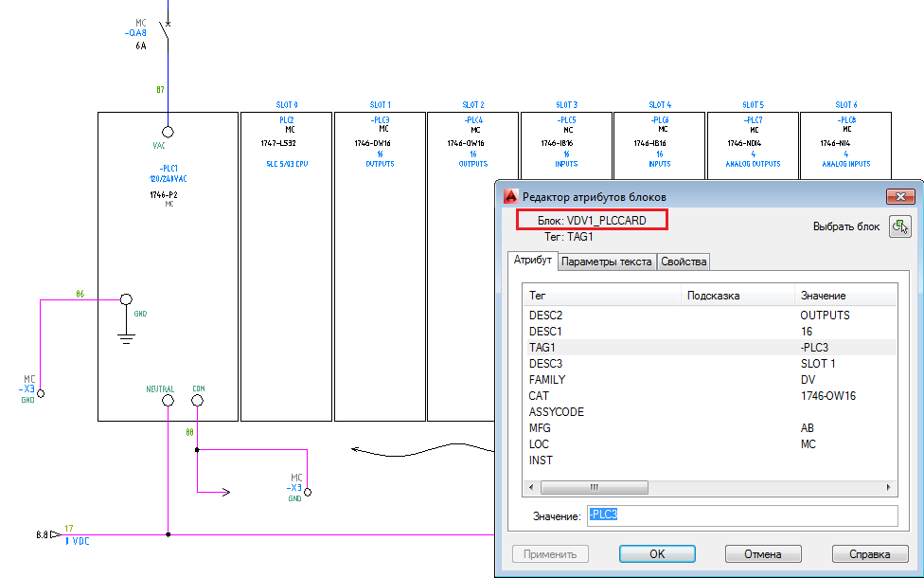Select the LOC attribute row
Image resolution: width=924 pixels, height=578 pixels.
pos(710,444)
